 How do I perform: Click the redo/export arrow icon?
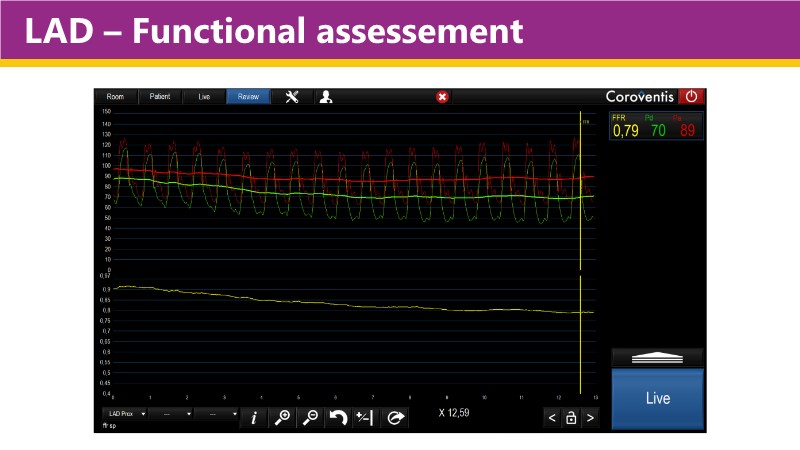[x=395, y=418]
